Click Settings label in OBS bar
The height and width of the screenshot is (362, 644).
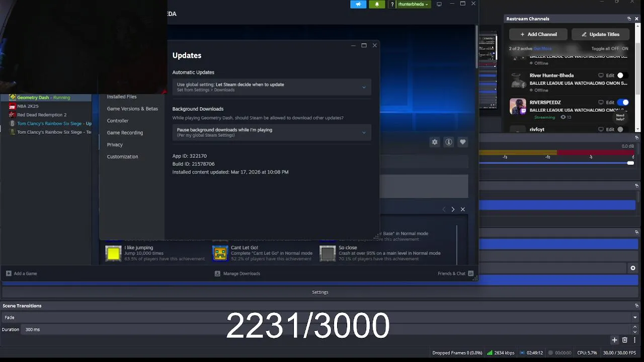(320, 292)
